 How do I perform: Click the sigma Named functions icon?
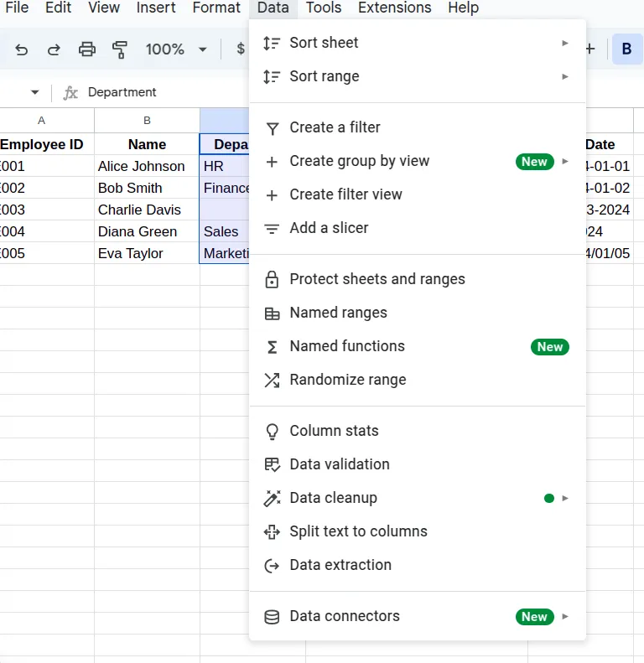tap(272, 347)
